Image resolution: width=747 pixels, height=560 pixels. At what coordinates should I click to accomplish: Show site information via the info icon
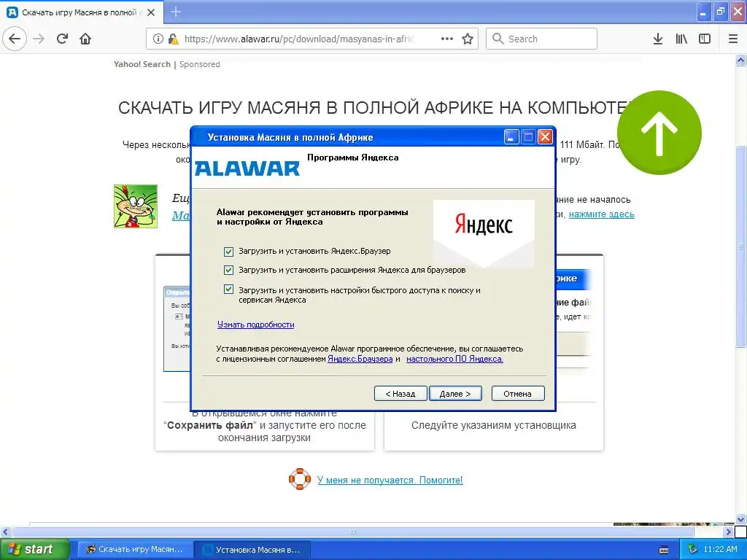(x=158, y=39)
